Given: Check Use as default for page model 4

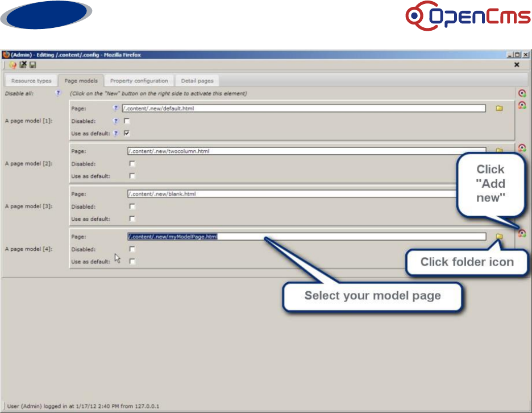Looking at the screenshot, I should (132, 262).
